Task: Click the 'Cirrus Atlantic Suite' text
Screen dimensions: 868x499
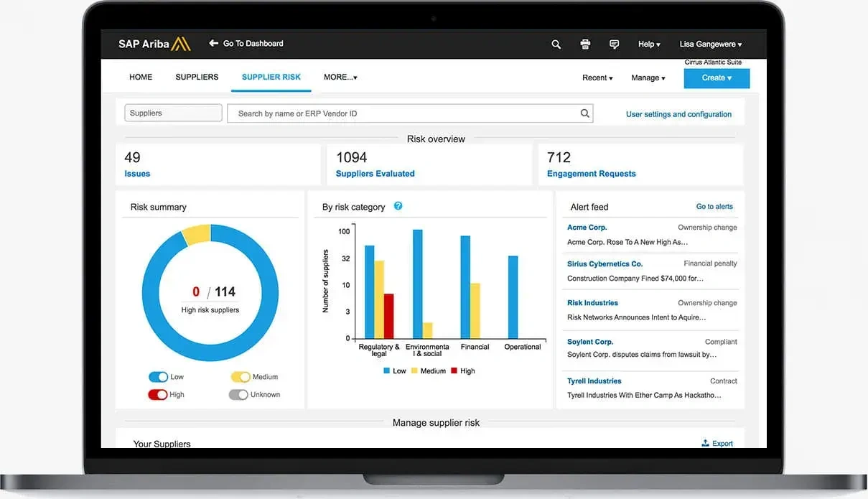Action: click(713, 62)
